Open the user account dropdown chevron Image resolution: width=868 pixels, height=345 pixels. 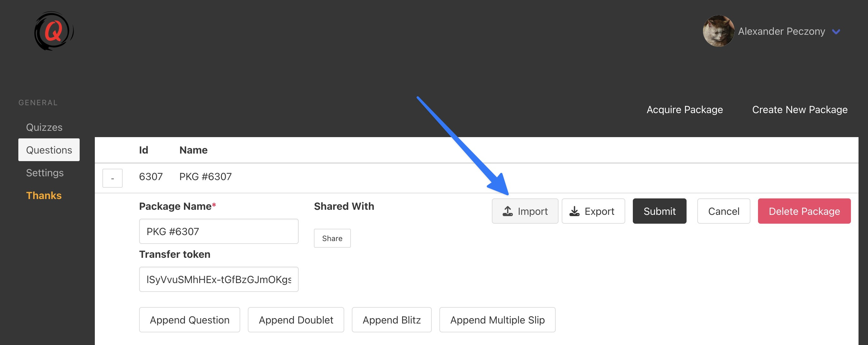click(836, 32)
